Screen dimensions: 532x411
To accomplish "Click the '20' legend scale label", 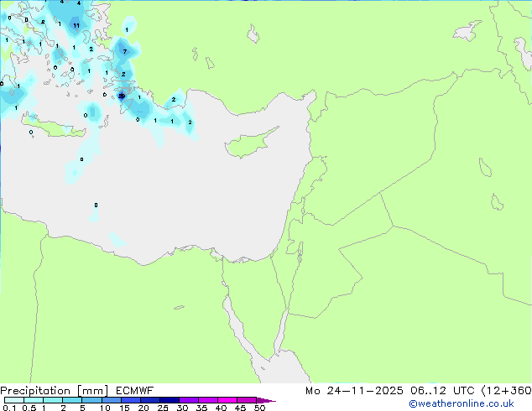I will (143, 408).
